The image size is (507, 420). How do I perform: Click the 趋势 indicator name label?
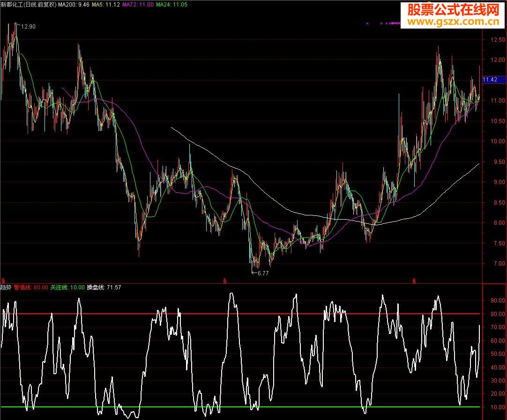(x=6, y=287)
